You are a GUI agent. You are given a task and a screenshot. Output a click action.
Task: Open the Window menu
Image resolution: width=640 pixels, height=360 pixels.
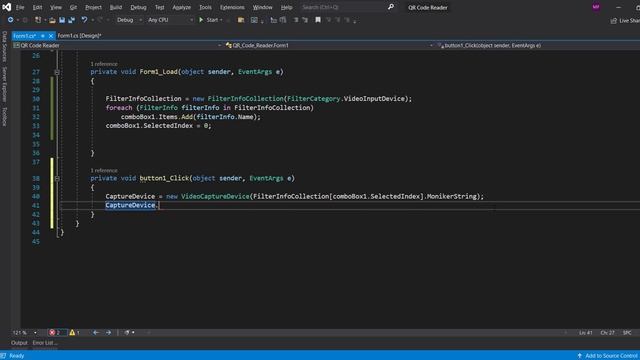pyautogui.click(x=262, y=7)
